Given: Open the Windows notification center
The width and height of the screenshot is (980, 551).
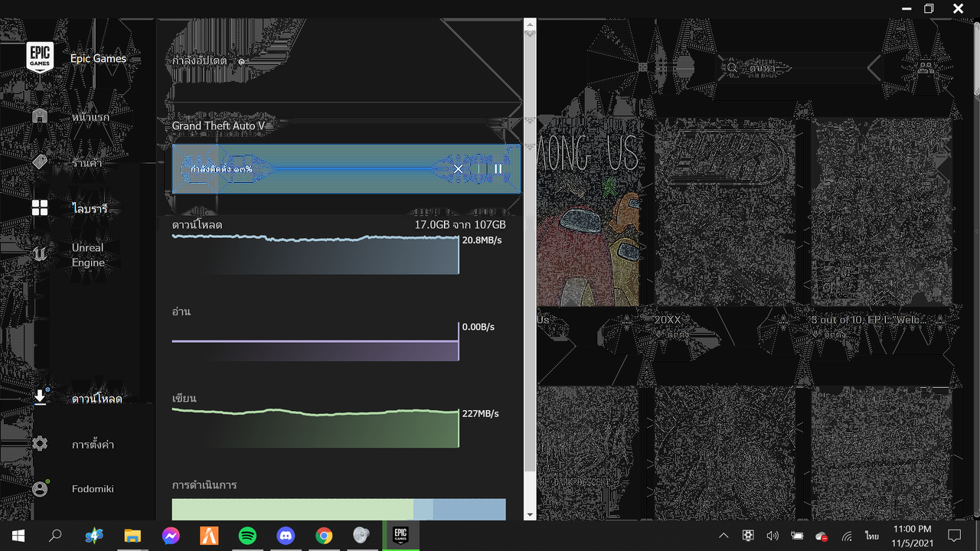Looking at the screenshot, I should tap(955, 536).
